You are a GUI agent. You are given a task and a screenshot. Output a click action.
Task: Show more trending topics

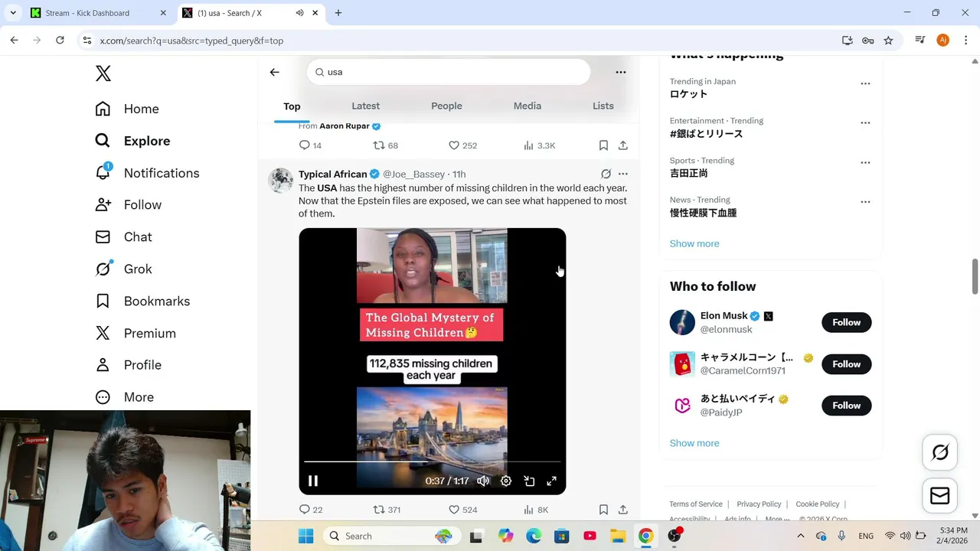point(694,243)
